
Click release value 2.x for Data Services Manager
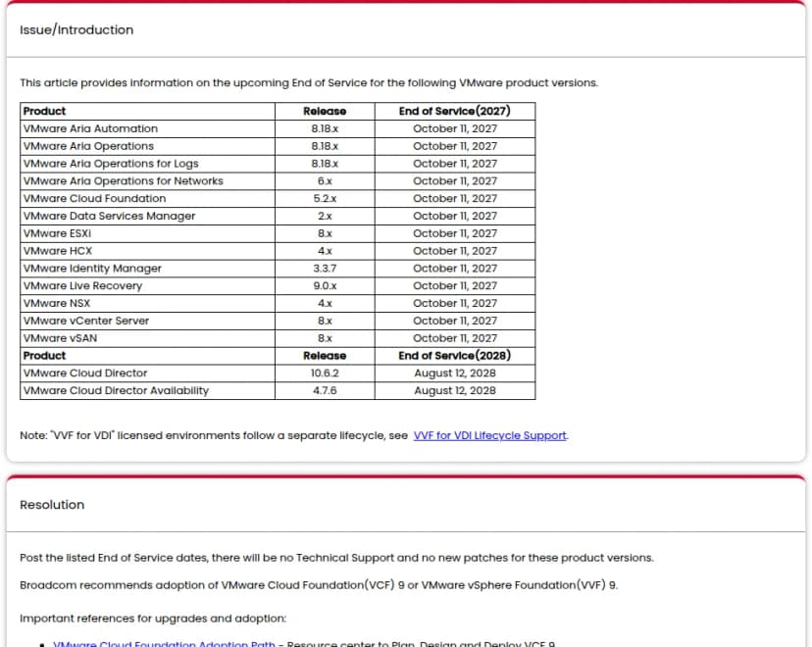point(325,217)
